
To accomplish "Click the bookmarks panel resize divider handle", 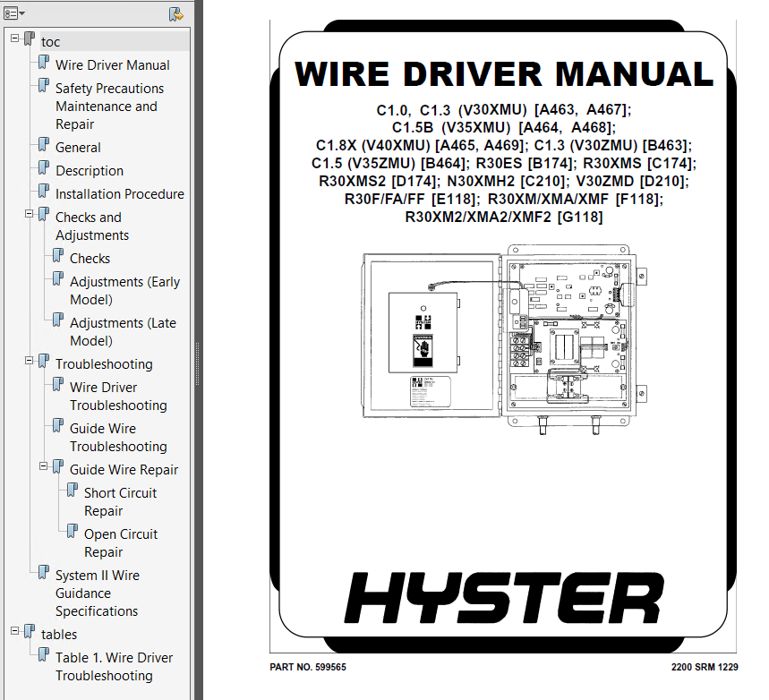I will tap(198, 364).
